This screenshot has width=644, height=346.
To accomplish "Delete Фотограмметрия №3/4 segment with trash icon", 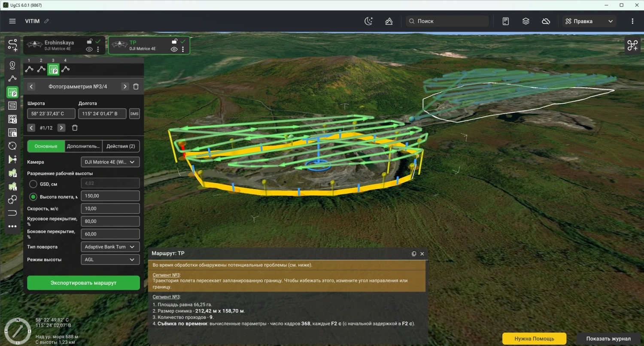I will (136, 87).
